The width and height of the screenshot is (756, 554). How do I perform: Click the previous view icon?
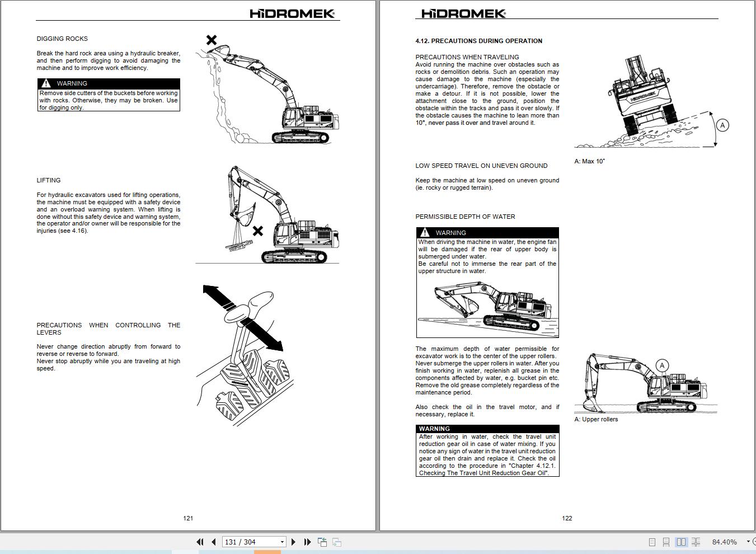click(322, 542)
